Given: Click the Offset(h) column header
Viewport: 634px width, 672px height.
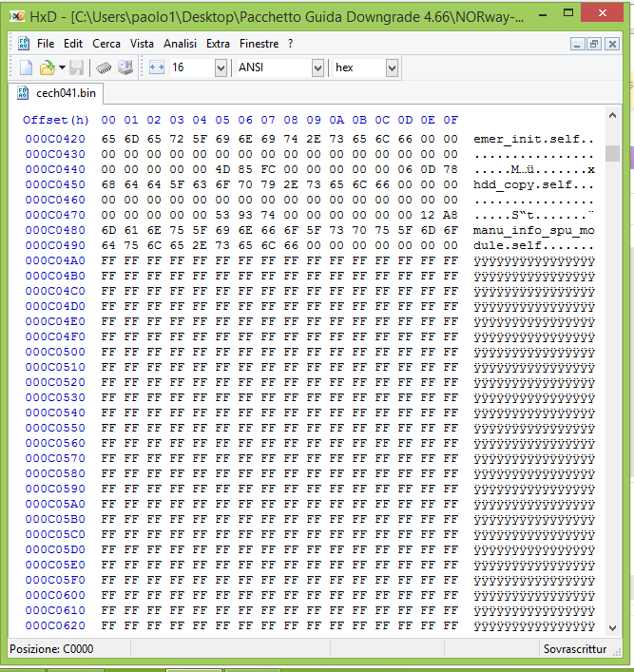Looking at the screenshot, I should point(56,120).
